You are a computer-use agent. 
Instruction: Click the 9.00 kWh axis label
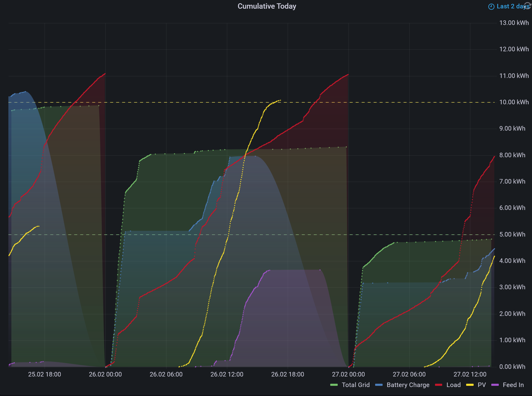pyautogui.click(x=512, y=128)
